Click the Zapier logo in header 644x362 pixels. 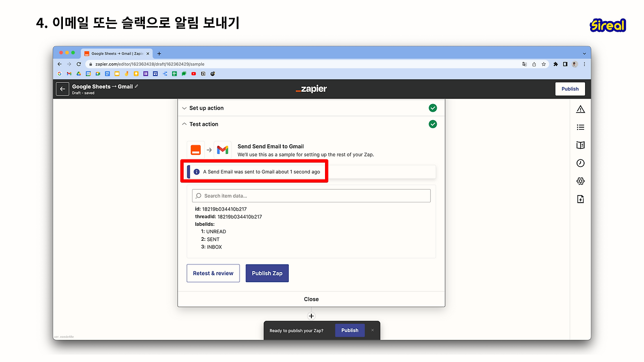coord(311,89)
